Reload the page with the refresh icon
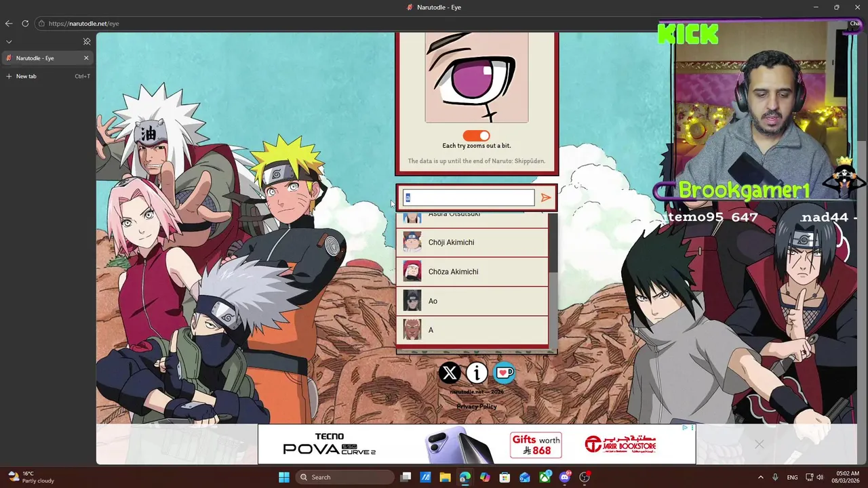This screenshot has height=488, width=868. click(x=25, y=23)
